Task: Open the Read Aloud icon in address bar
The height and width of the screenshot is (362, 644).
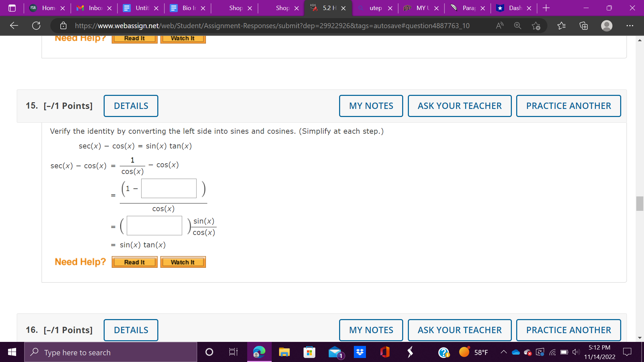Action: (x=499, y=25)
